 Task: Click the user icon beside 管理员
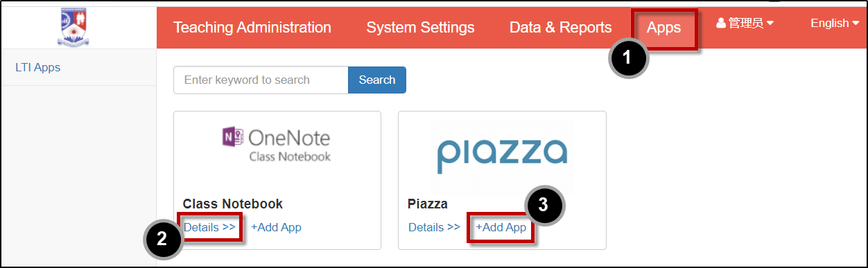(x=721, y=24)
